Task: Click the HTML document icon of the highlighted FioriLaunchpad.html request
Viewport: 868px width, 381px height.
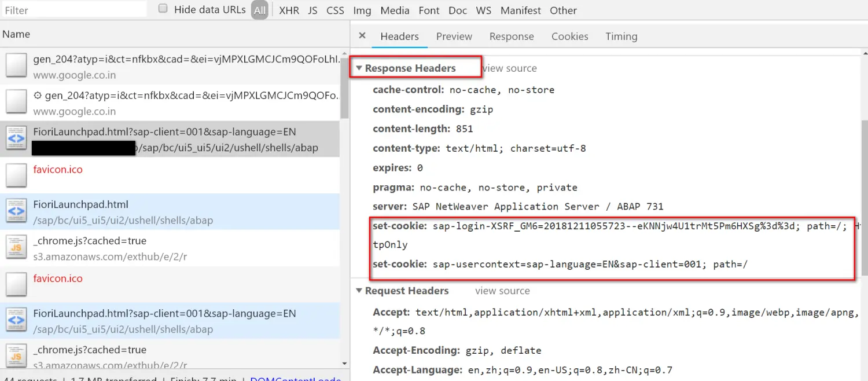Action: [16, 138]
